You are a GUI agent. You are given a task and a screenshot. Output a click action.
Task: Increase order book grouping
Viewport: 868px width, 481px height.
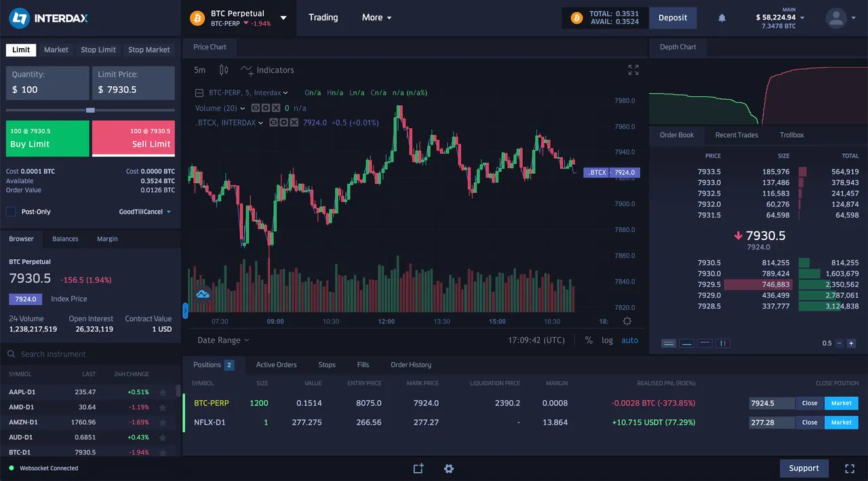(852, 343)
